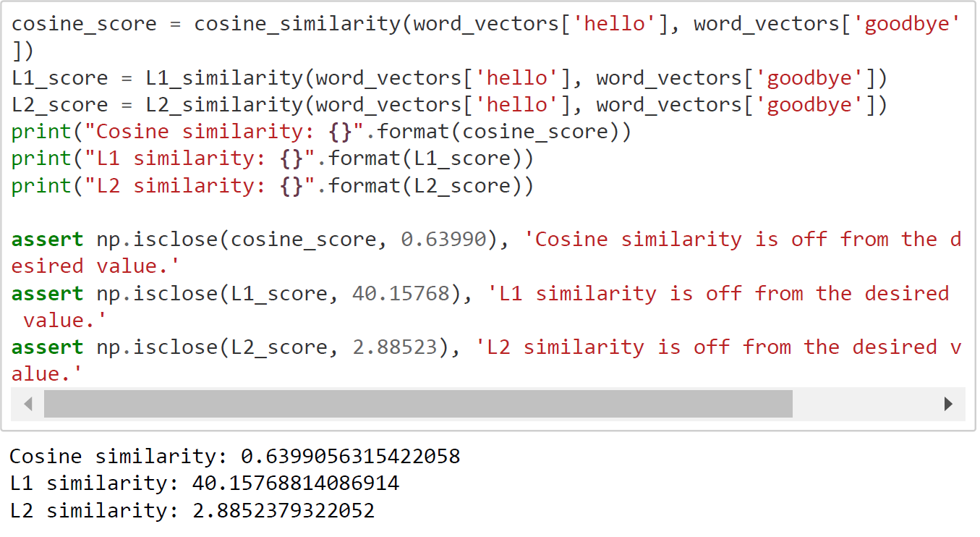Image resolution: width=980 pixels, height=537 pixels.
Task: Click the horizontal scrollbar thumb
Action: pyautogui.click(x=418, y=404)
